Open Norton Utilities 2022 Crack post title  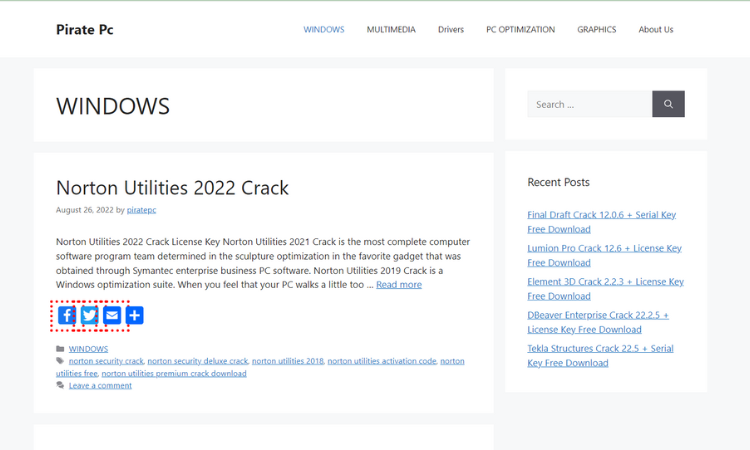pyautogui.click(x=172, y=188)
